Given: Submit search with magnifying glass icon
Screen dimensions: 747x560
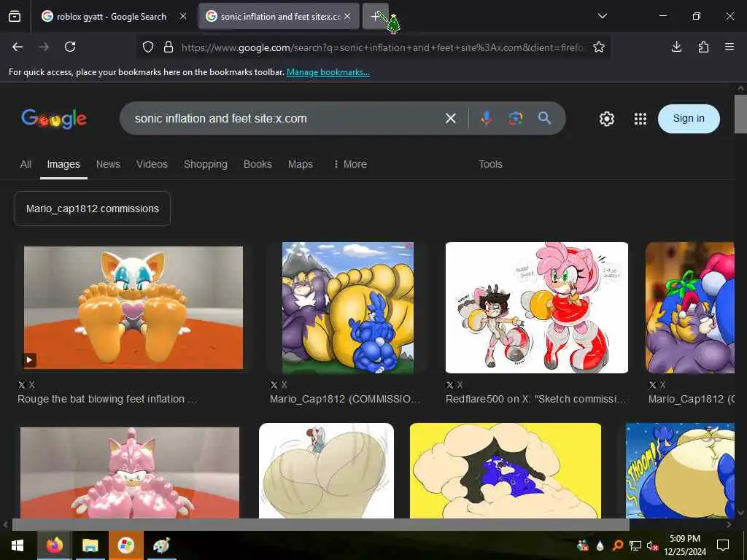Looking at the screenshot, I should (x=544, y=118).
